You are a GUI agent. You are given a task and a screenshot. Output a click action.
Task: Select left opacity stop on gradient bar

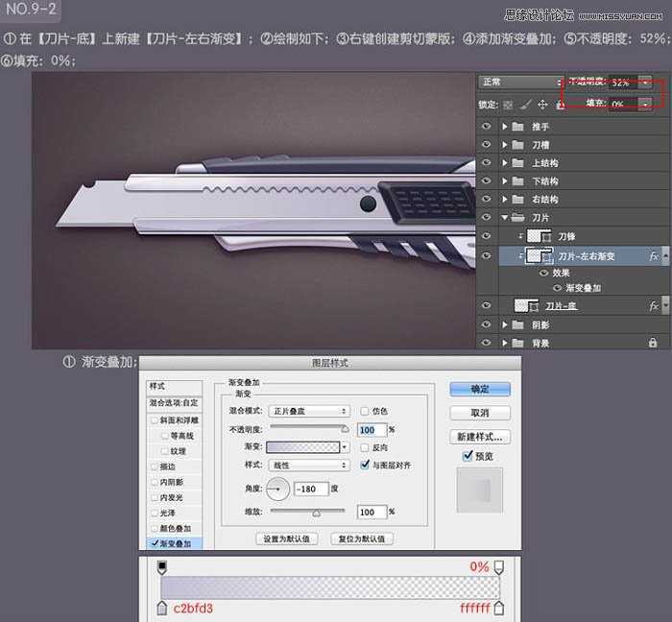pos(162,567)
